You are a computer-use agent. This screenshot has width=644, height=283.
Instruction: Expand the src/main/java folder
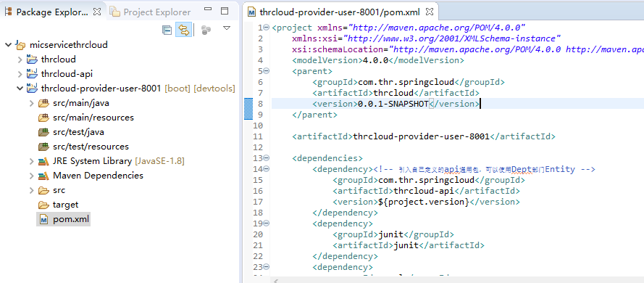(x=31, y=103)
